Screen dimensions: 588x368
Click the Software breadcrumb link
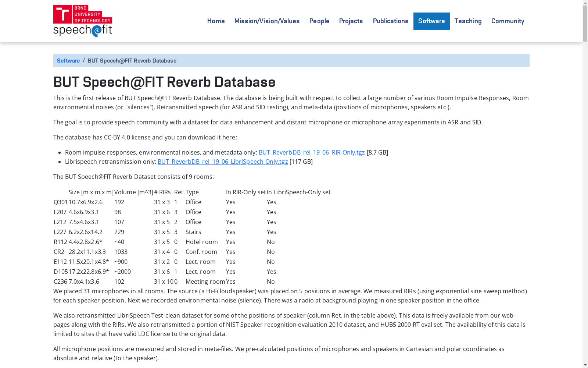click(68, 61)
